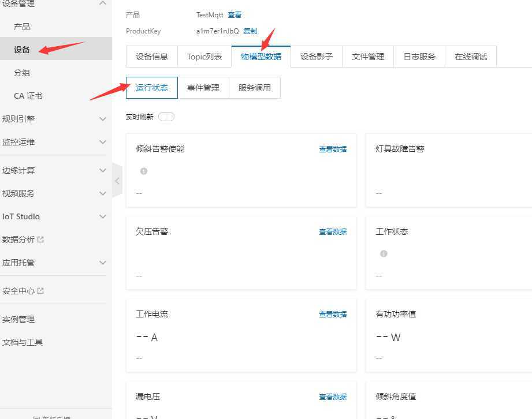
Task: Click the 灯具故障告警 card title
Action: 400,149
